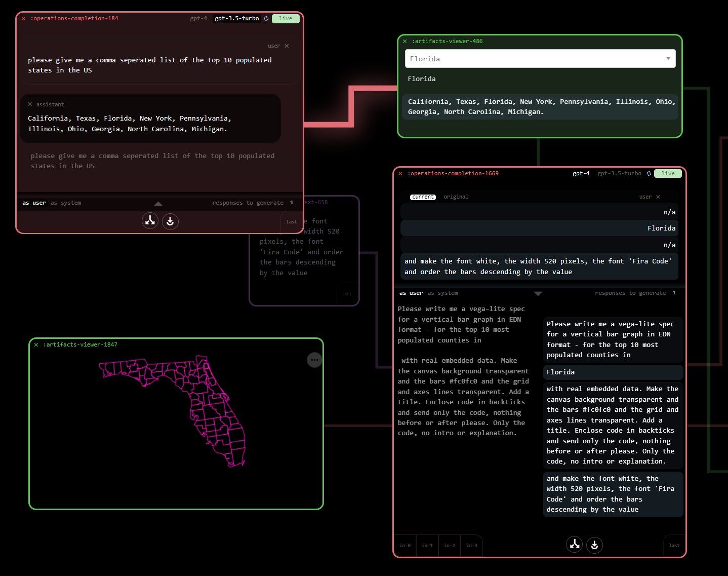
Task: Open the Florida state dropdown
Action: pos(540,59)
